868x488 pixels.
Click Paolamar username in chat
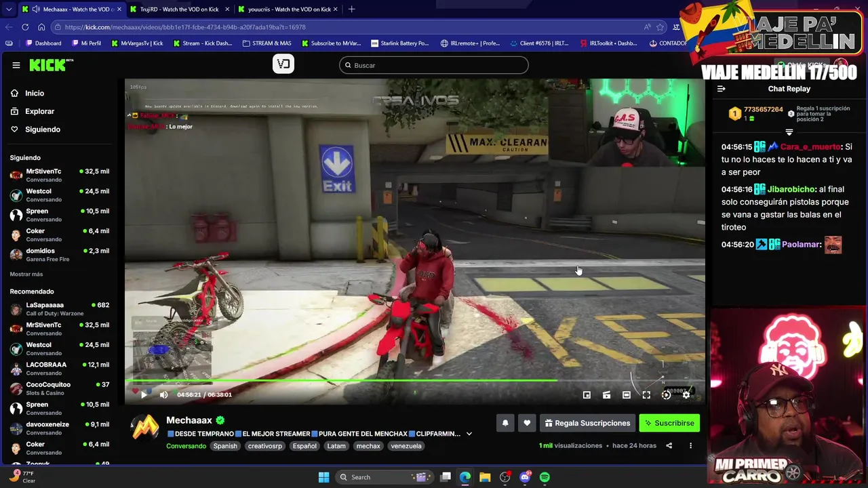pyautogui.click(x=801, y=244)
